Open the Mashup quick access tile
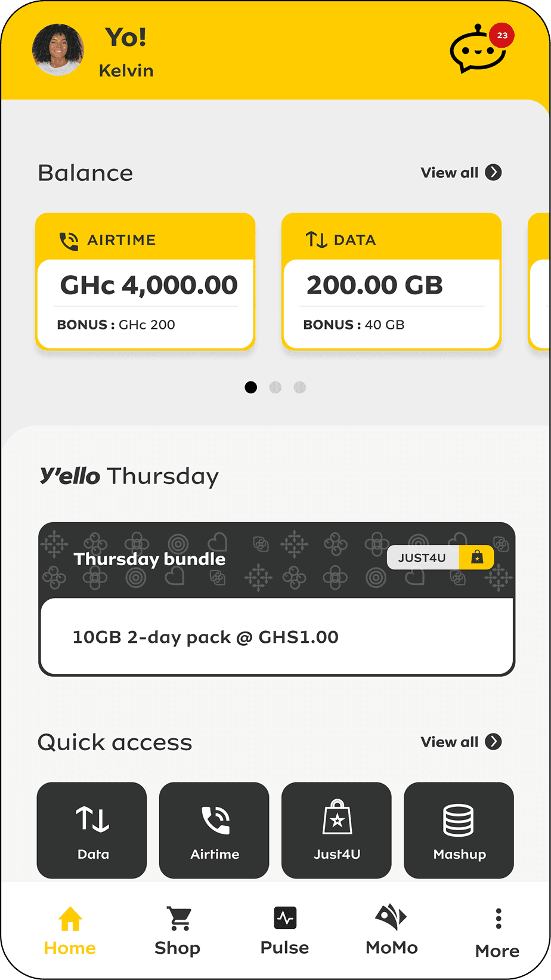 459,830
